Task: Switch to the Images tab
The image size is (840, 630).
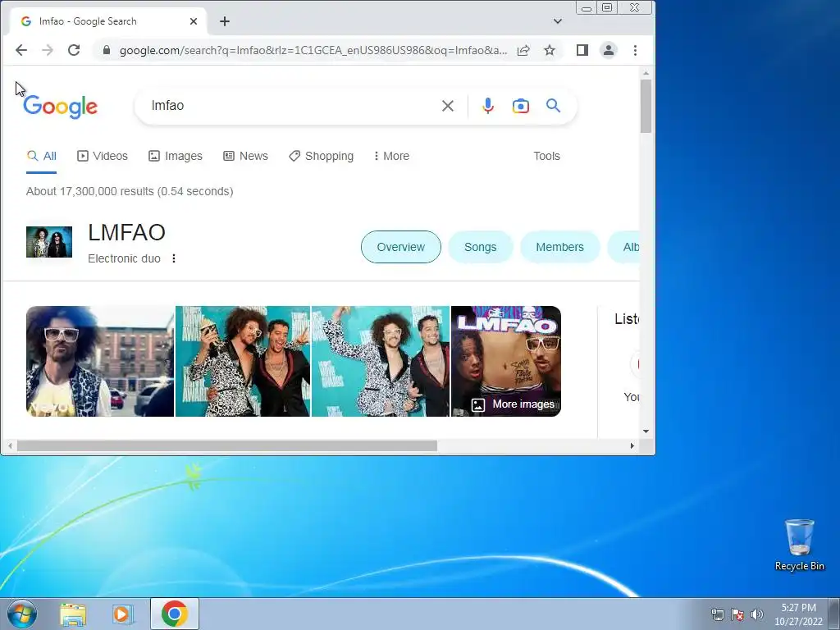Action: coord(176,156)
